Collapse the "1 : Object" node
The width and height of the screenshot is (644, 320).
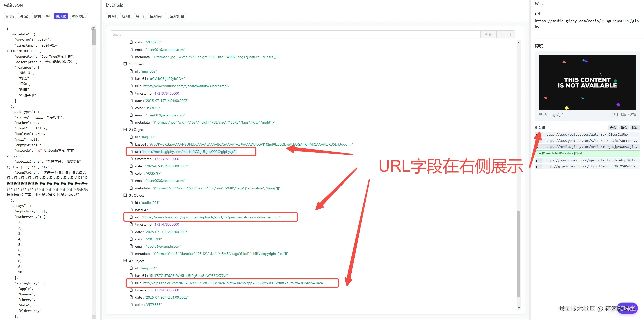(125, 64)
